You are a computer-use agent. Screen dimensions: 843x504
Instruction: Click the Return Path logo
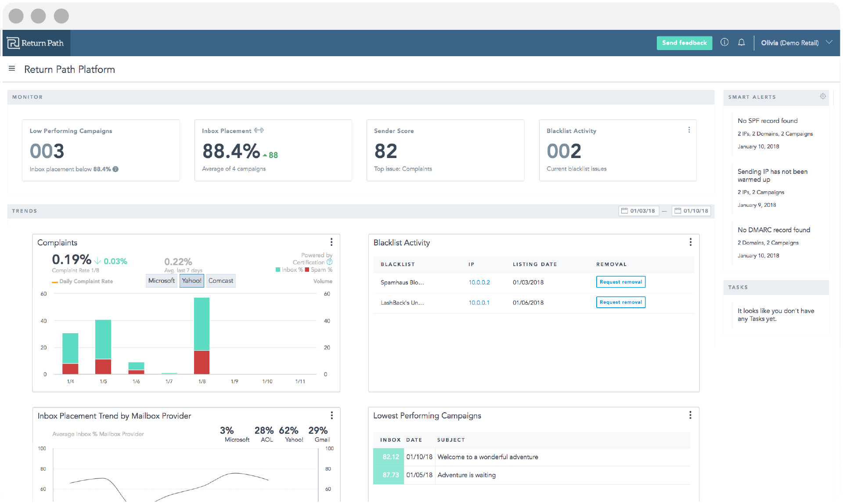tap(36, 43)
